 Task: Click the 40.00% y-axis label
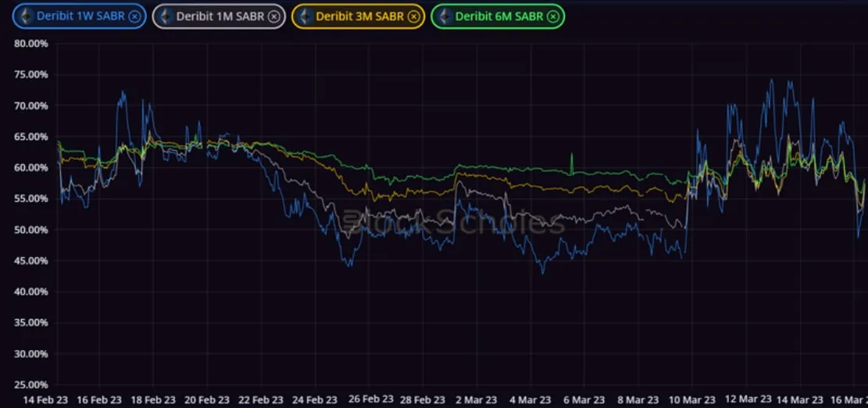(31, 292)
